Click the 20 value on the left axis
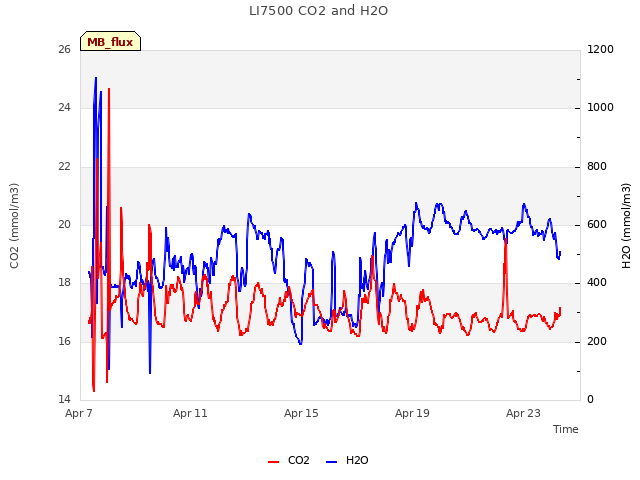 click(x=64, y=224)
